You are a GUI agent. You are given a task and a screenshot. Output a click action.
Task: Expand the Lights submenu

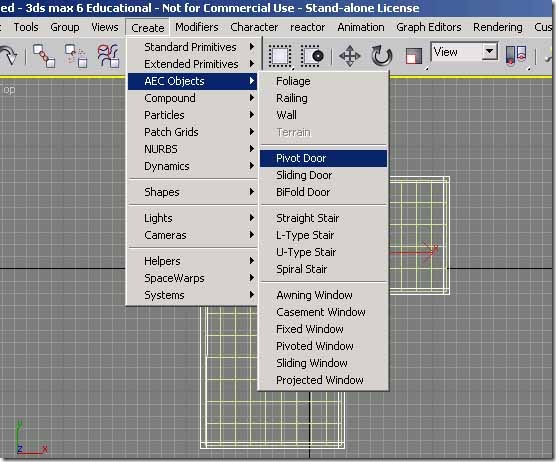click(192, 218)
